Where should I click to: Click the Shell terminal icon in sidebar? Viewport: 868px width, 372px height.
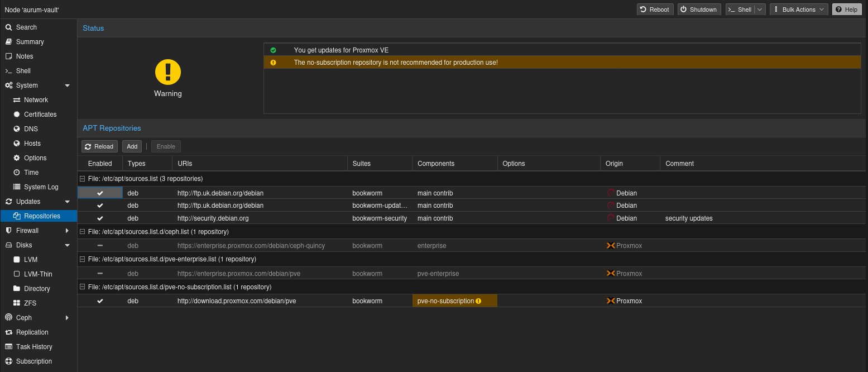(x=8, y=71)
